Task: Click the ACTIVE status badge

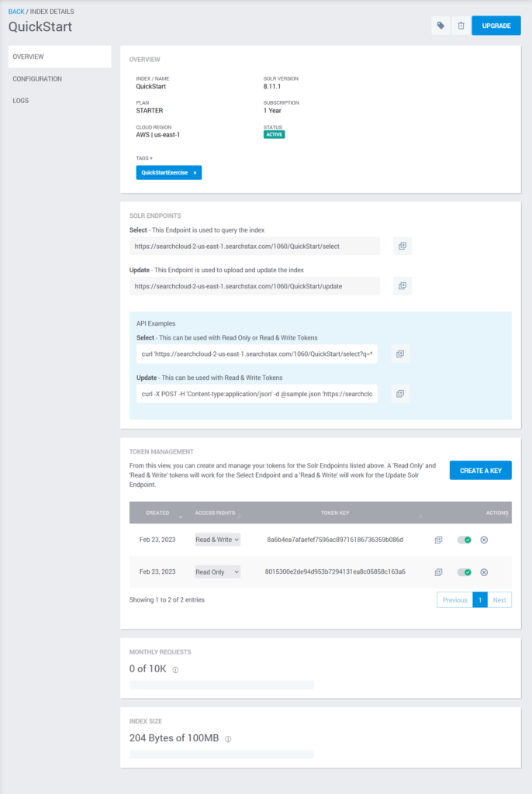Action: click(x=274, y=135)
